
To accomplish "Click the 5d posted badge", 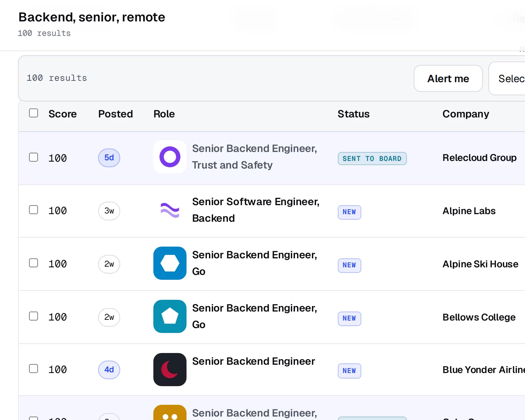I will [109, 158].
